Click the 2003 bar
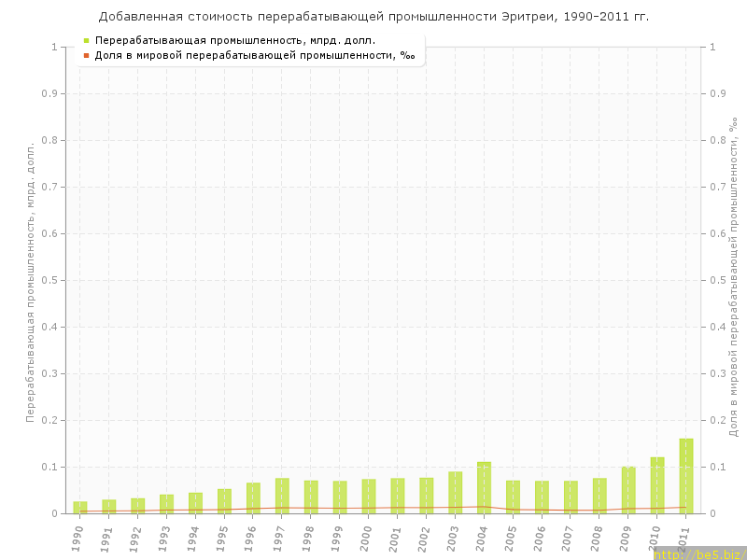 (455, 493)
